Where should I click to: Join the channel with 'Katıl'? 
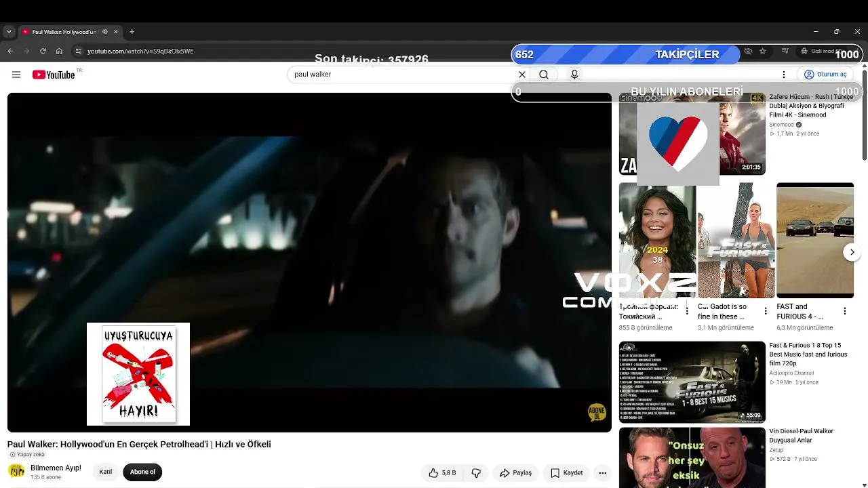pyautogui.click(x=106, y=472)
